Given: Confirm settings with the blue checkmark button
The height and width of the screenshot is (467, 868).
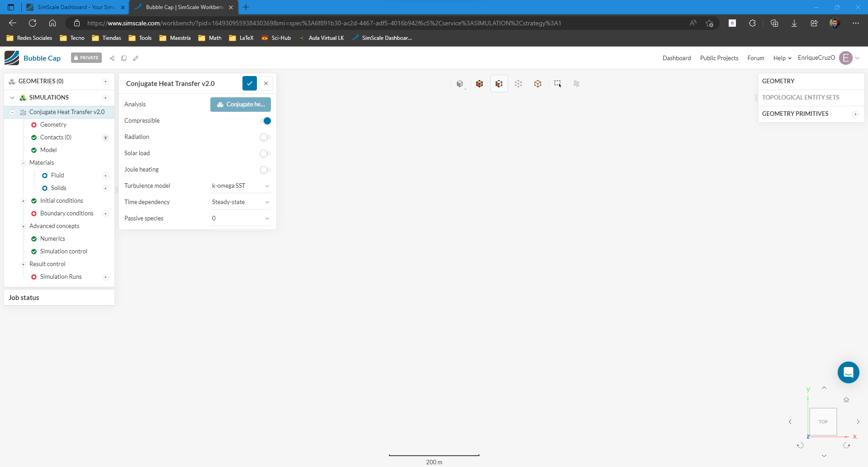Looking at the screenshot, I should (x=250, y=83).
